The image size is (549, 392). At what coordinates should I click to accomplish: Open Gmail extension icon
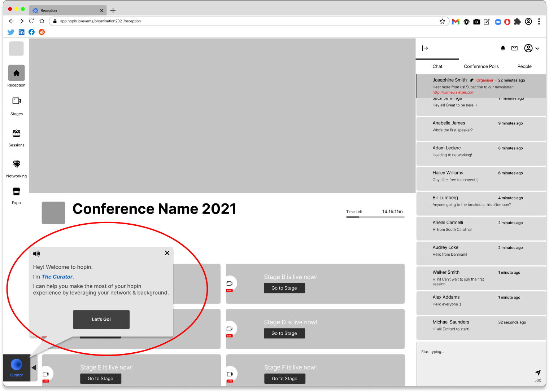pos(456,22)
